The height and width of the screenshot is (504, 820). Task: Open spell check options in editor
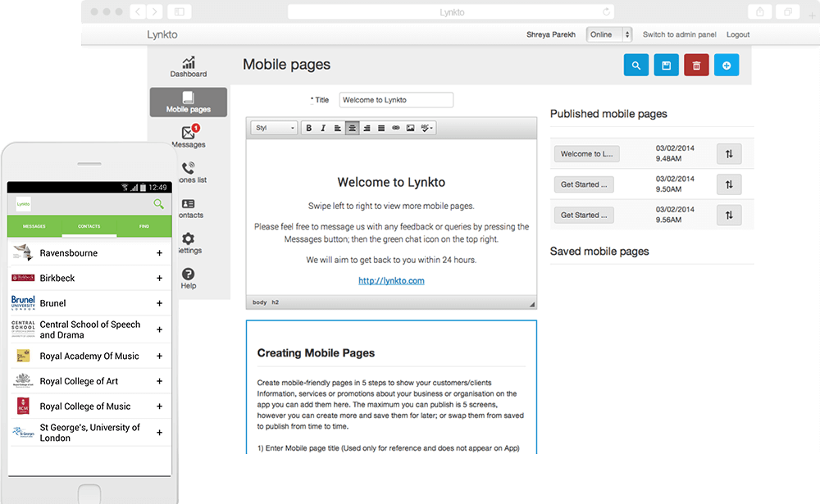pos(426,128)
